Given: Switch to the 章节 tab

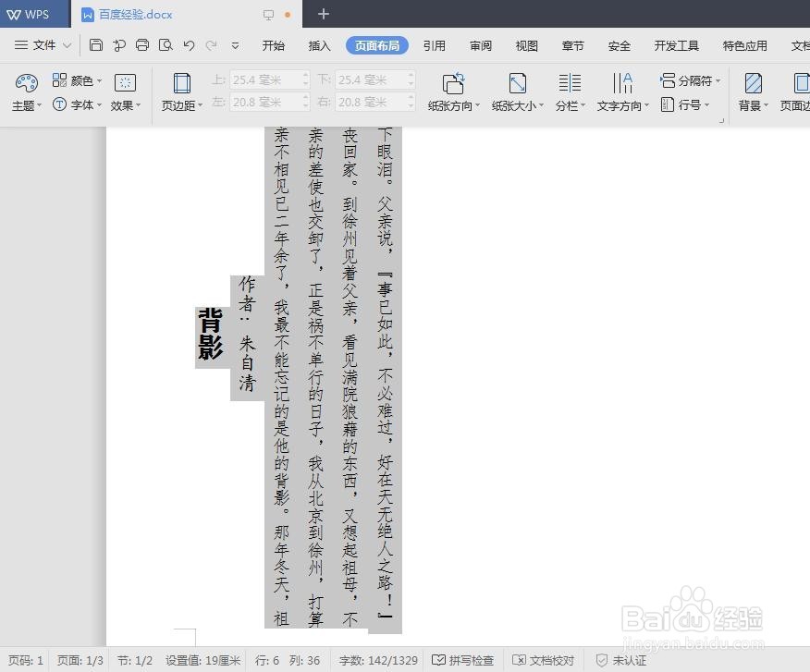Looking at the screenshot, I should tap(572, 45).
